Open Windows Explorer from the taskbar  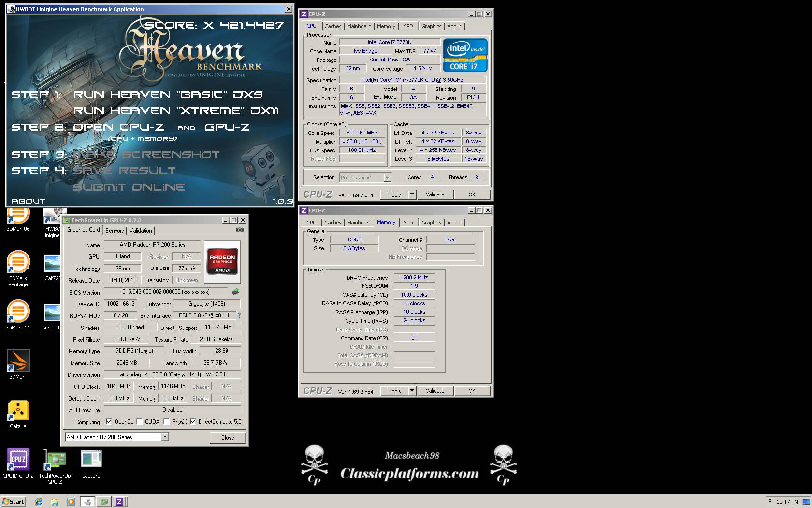[x=55, y=502]
